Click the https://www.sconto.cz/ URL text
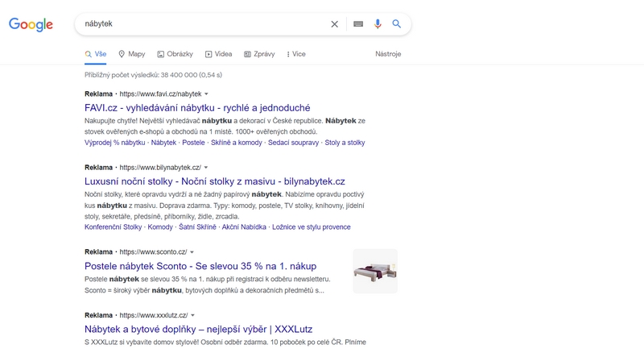 click(153, 252)
